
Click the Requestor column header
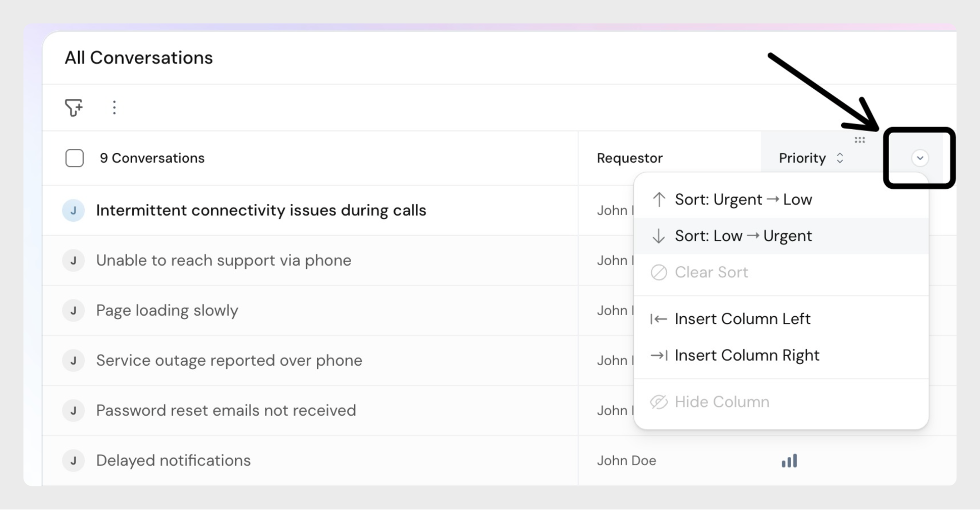pos(630,158)
